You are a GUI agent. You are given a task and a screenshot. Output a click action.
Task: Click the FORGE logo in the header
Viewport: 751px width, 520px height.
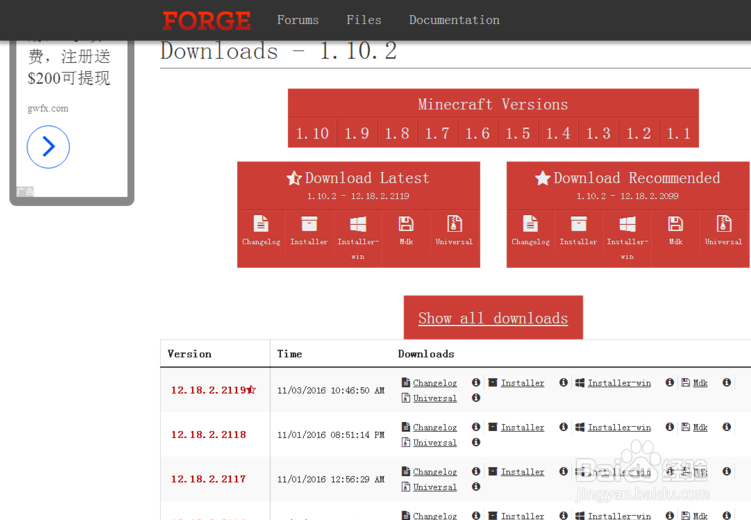(206, 21)
